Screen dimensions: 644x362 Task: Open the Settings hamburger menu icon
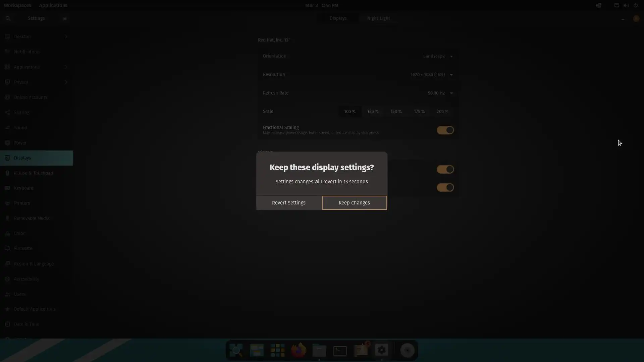[65, 18]
